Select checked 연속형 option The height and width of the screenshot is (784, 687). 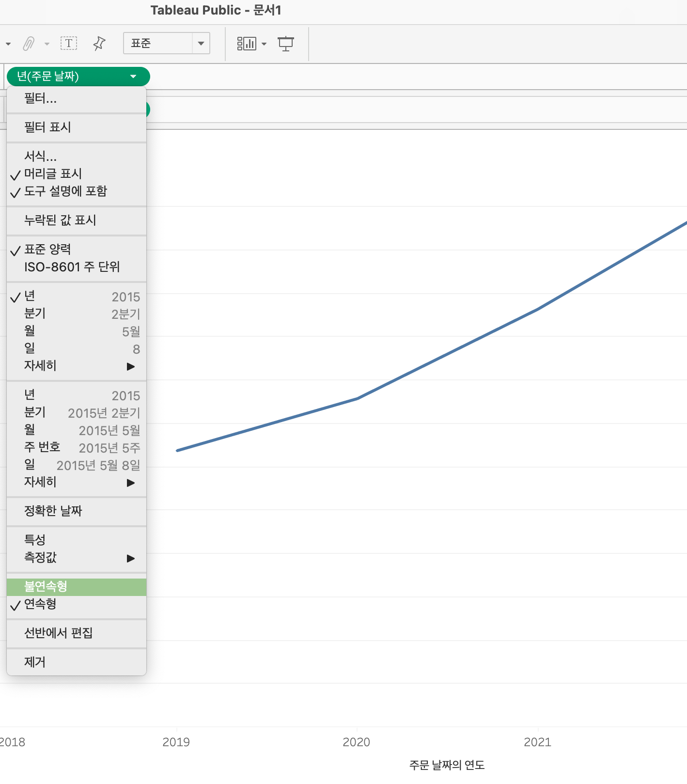[77, 604]
